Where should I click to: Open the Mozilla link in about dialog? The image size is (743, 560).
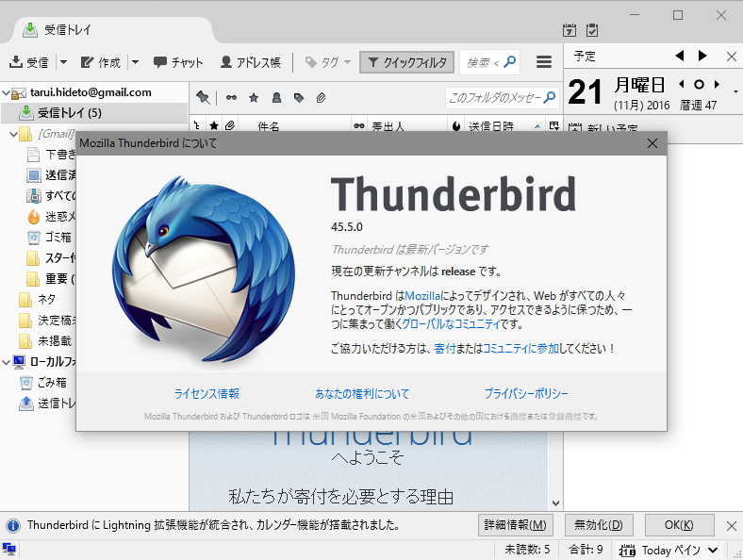pos(422,296)
